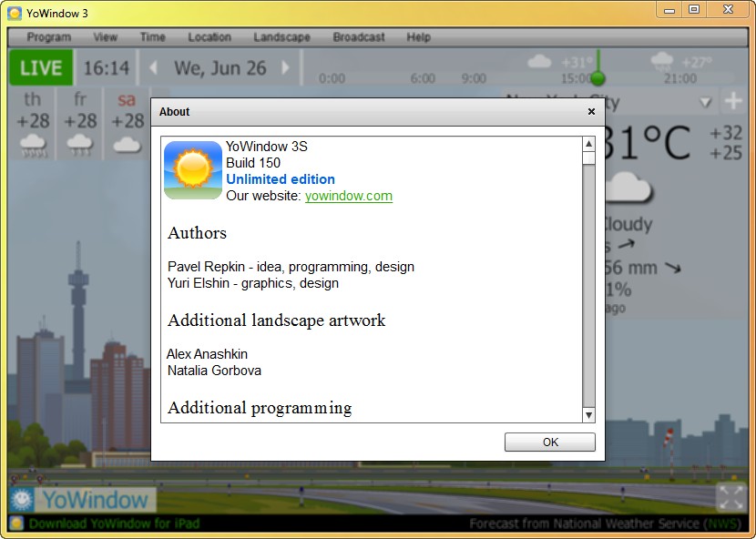Image resolution: width=756 pixels, height=539 pixels.
Task: Click the green timeline position marker
Action: [598, 77]
